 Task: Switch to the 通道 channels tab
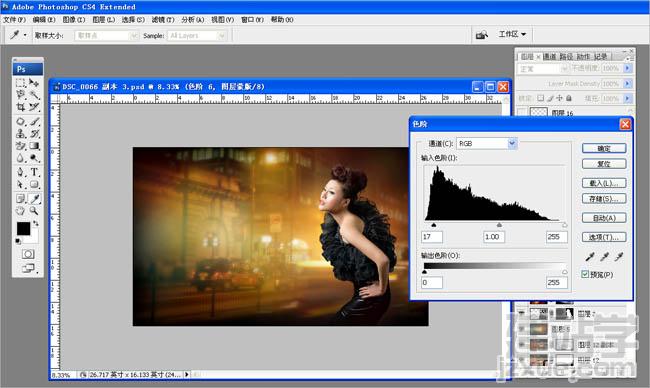pyautogui.click(x=549, y=56)
